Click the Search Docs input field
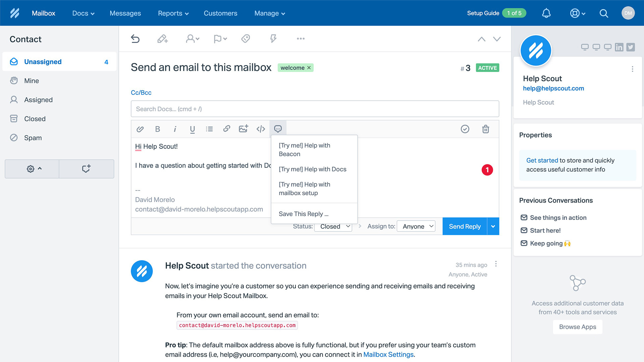This screenshot has height=362, width=644. coord(315,109)
